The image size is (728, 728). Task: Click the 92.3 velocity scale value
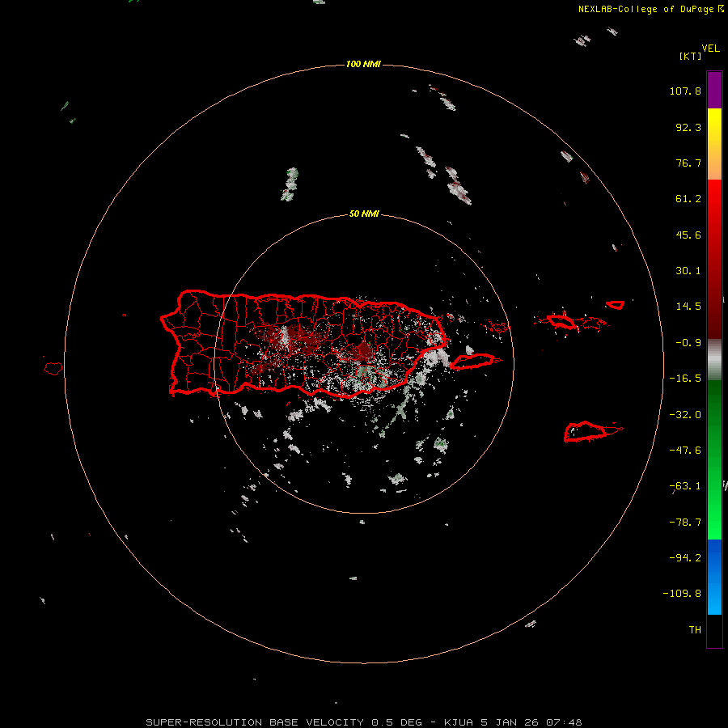pos(688,127)
